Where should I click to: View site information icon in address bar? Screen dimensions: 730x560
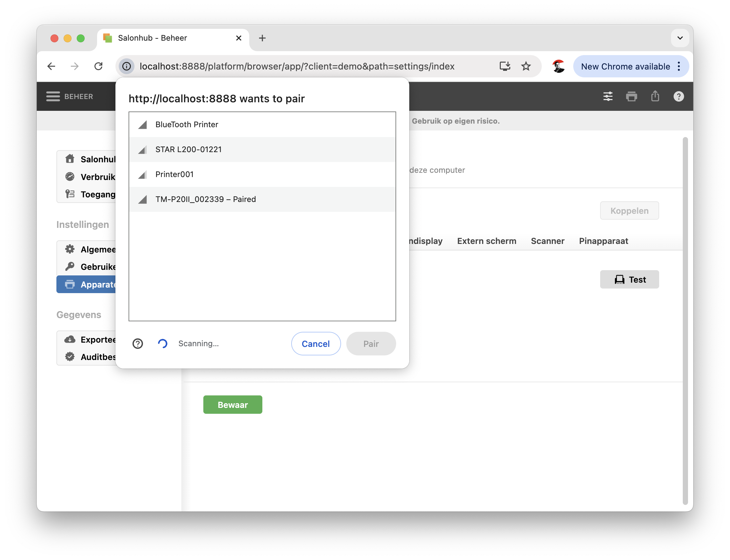pyautogui.click(x=127, y=66)
